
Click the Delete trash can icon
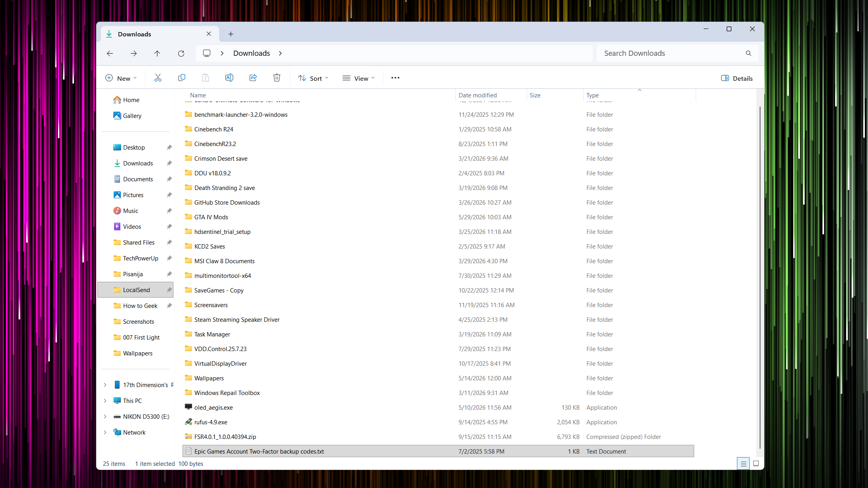277,78
